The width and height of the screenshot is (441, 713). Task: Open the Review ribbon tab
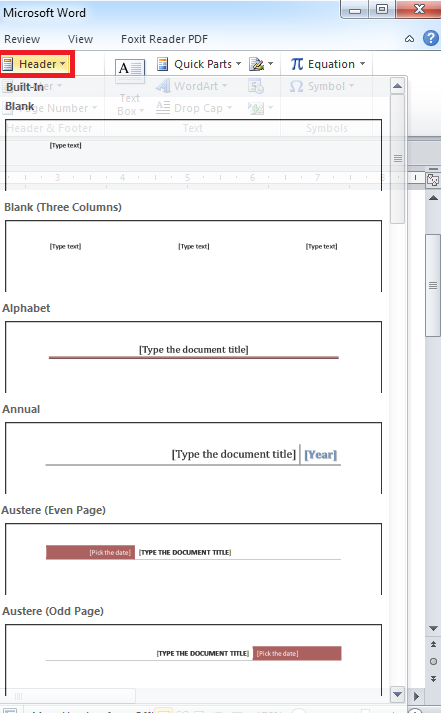coord(22,39)
